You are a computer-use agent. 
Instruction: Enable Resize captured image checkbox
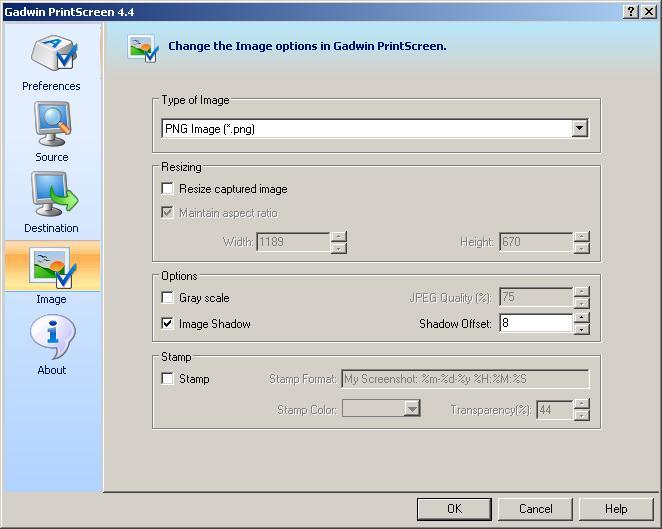tap(168, 188)
